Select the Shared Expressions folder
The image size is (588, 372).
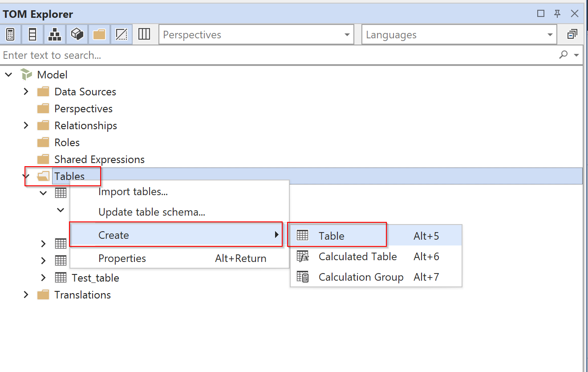pos(99,159)
